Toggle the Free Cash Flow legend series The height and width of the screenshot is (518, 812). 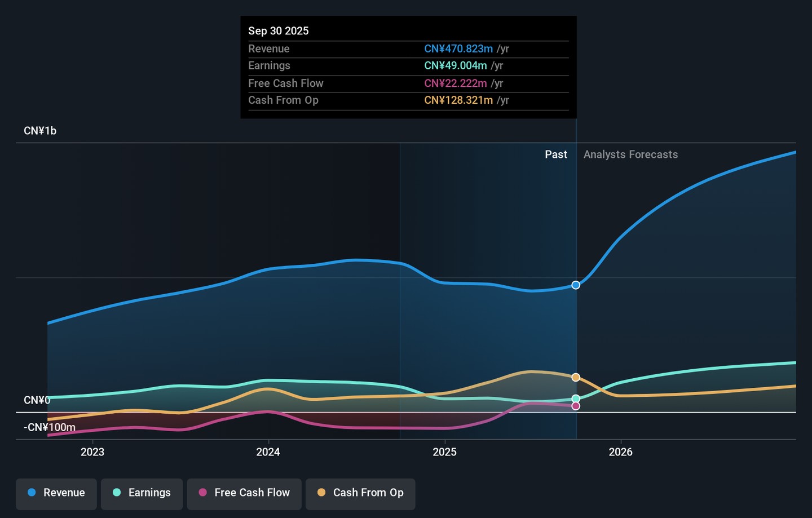click(244, 494)
